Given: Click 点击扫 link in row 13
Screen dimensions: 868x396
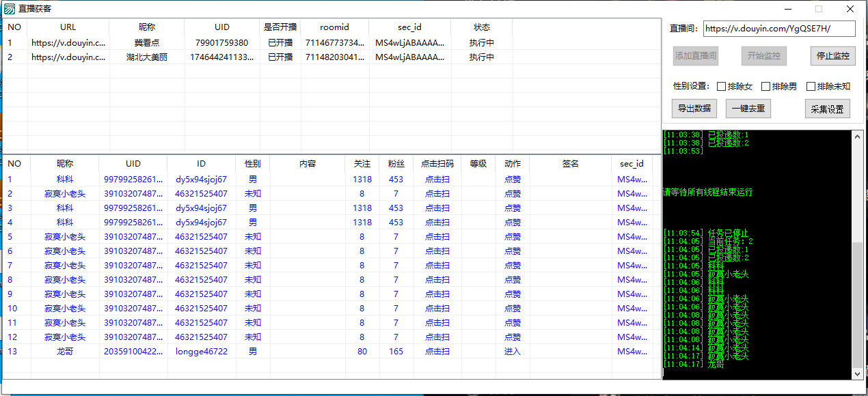Looking at the screenshot, I should tap(437, 352).
